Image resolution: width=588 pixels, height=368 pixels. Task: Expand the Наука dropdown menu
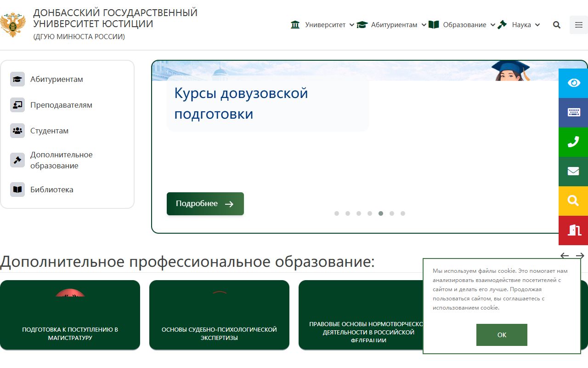point(537,25)
